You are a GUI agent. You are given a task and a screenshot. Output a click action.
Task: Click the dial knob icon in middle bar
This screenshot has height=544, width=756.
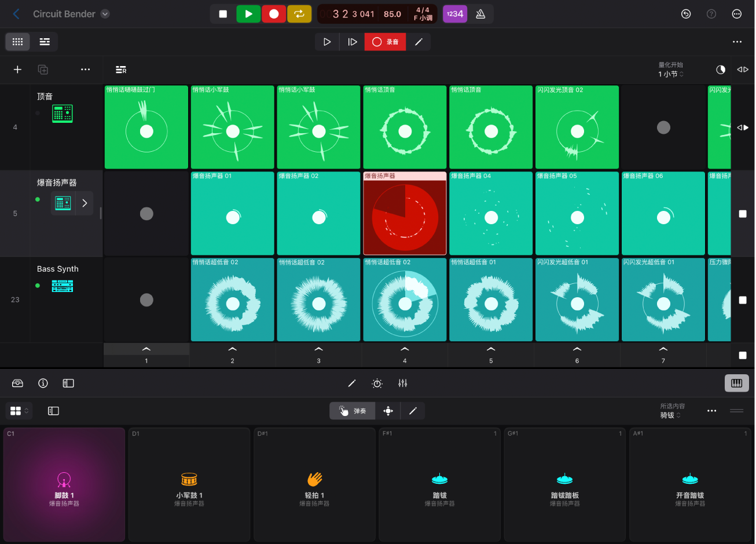click(x=377, y=383)
